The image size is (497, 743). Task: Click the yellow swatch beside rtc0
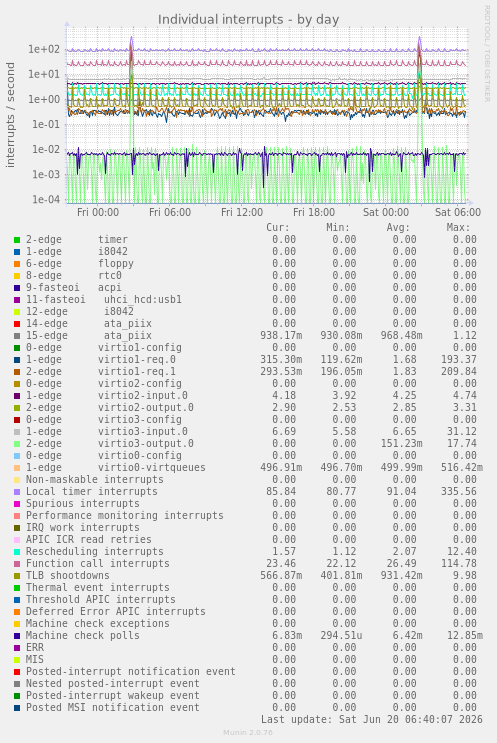(17, 276)
